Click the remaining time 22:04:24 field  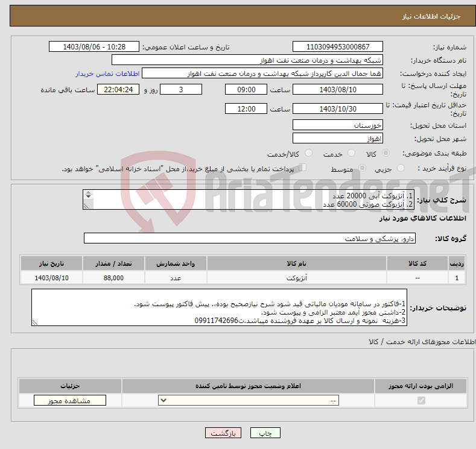click(118, 89)
